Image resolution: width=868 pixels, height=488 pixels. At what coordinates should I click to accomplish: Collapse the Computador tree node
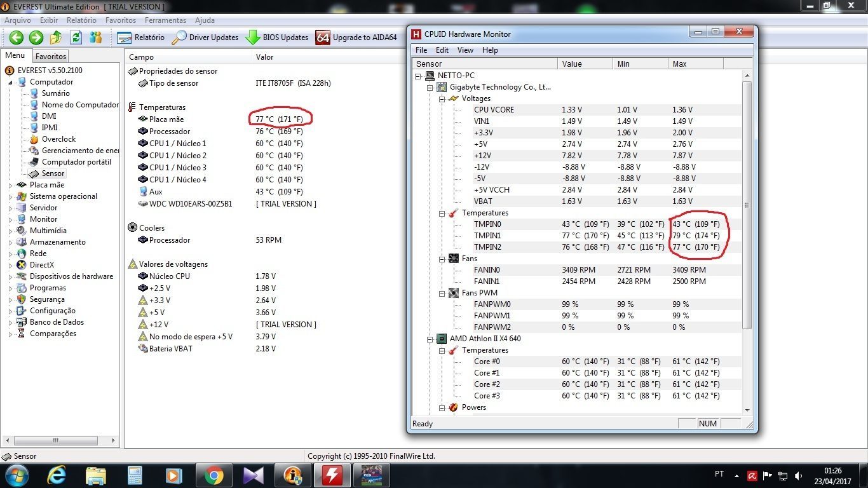point(10,83)
